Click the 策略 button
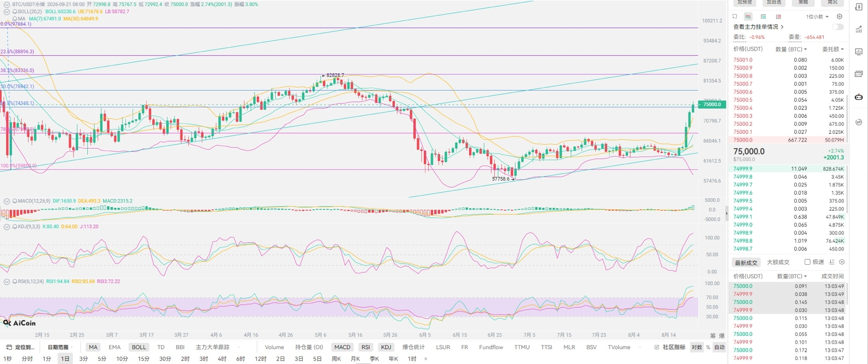 coord(803,3)
